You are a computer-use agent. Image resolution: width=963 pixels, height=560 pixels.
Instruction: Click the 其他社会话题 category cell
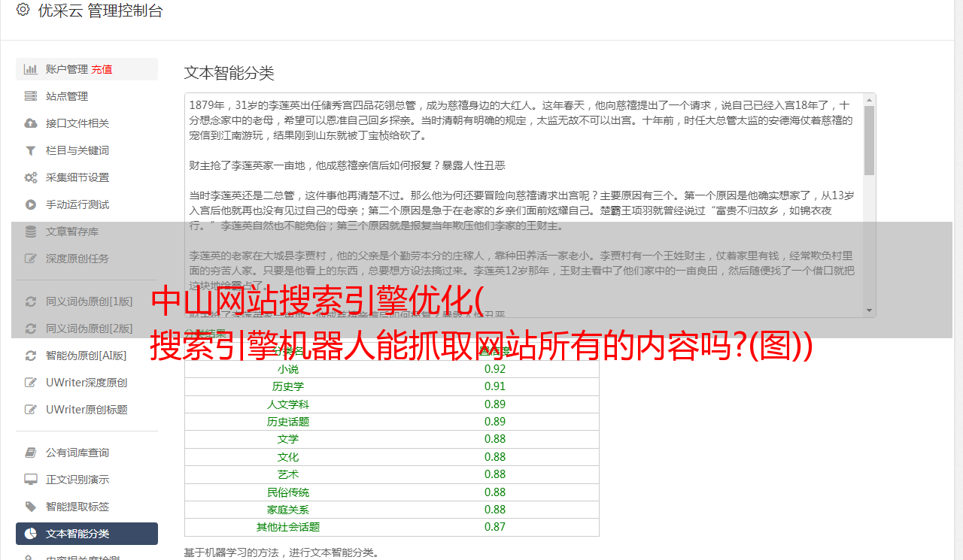click(x=288, y=527)
